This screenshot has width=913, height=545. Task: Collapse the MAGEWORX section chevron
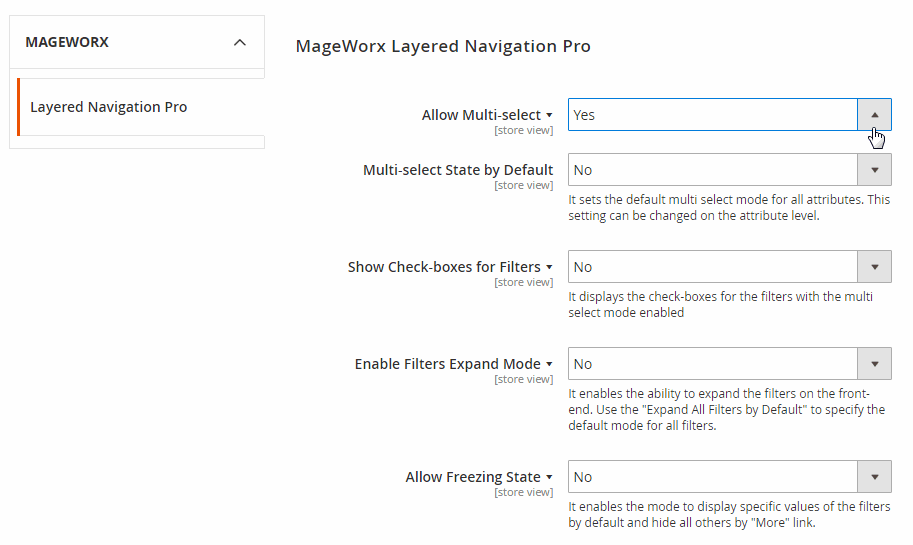[239, 43]
